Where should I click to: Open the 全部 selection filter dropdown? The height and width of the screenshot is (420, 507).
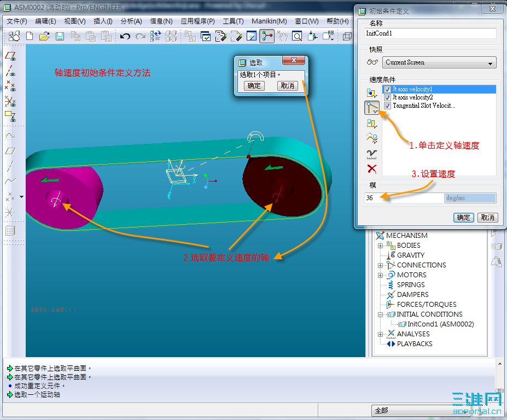point(421,411)
